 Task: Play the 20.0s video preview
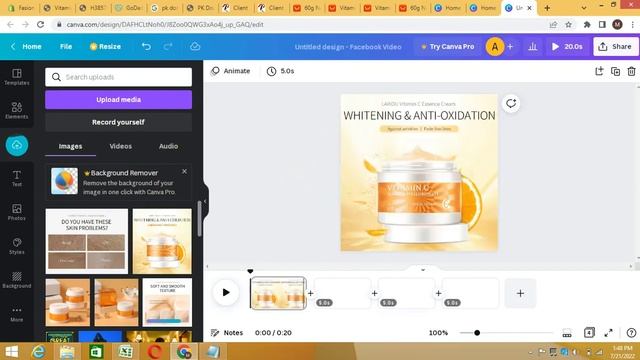pyautogui.click(x=567, y=47)
